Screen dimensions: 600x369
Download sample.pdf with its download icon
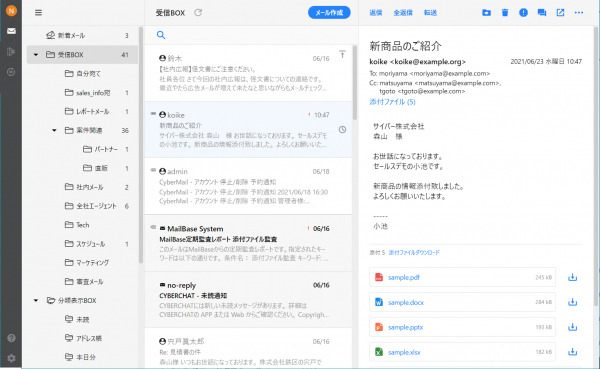[x=572, y=277]
